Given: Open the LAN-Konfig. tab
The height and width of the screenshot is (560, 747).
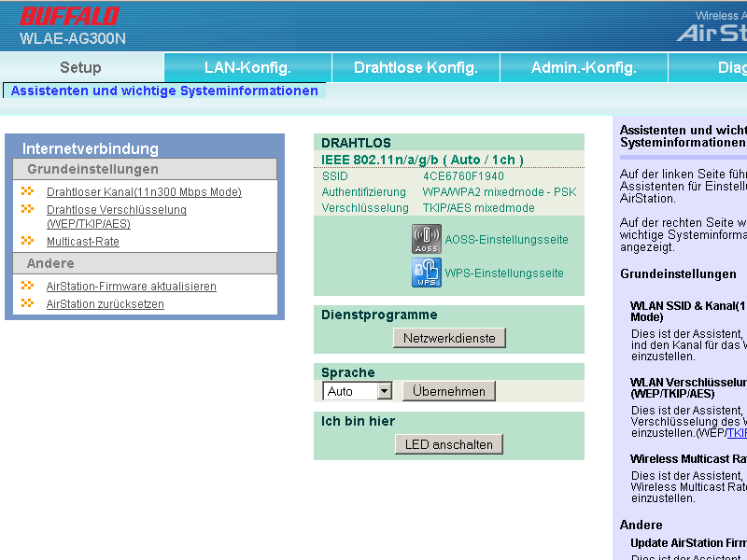Looking at the screenshot, I should (247, 67).
